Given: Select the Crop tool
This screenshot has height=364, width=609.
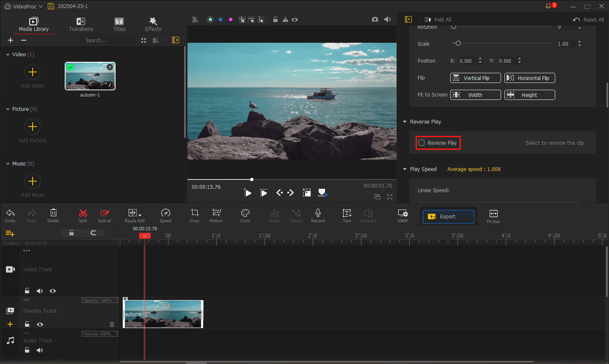Looking at the screenshot, I should pyautogui.click(x=195, y=215).
